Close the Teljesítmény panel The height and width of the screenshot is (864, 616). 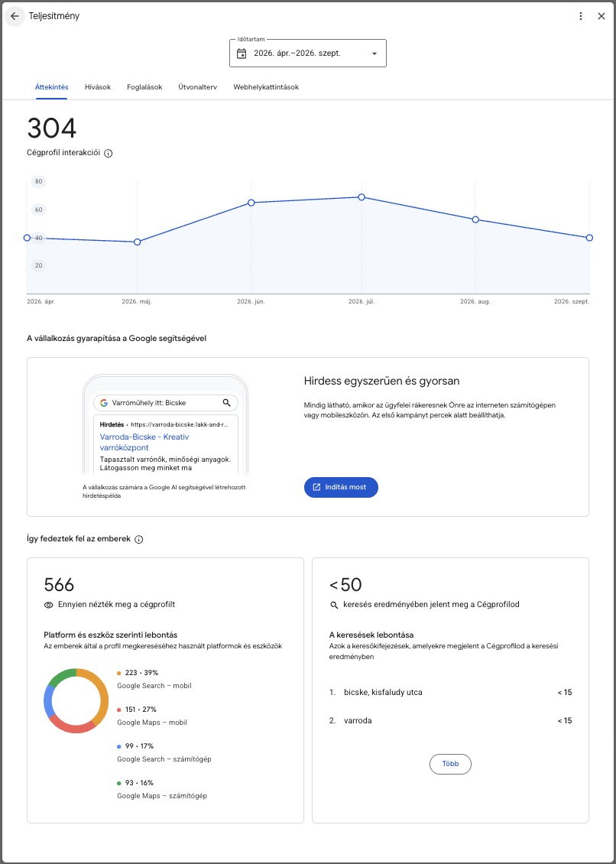coord(601,16)
